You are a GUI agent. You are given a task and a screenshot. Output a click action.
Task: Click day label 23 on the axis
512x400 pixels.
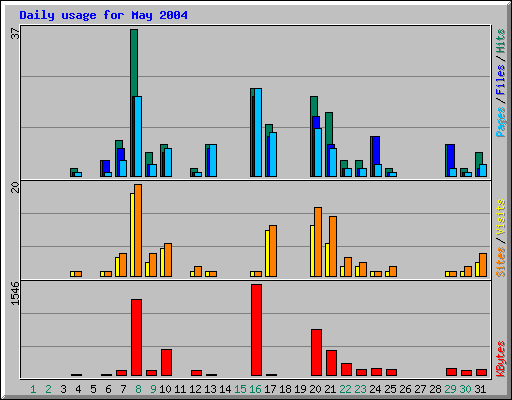[x=360, y=389]
